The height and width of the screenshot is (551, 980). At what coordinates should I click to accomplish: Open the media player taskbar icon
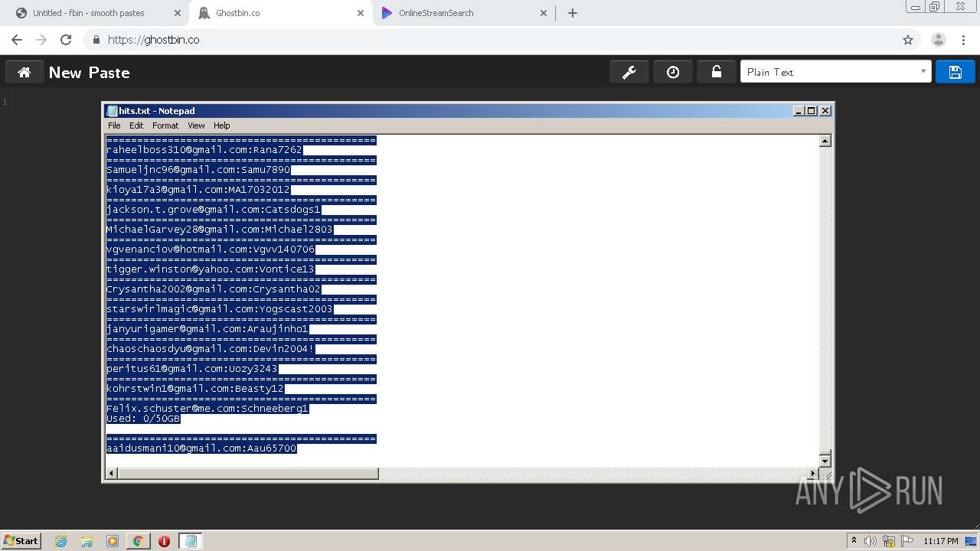point(113,541)
